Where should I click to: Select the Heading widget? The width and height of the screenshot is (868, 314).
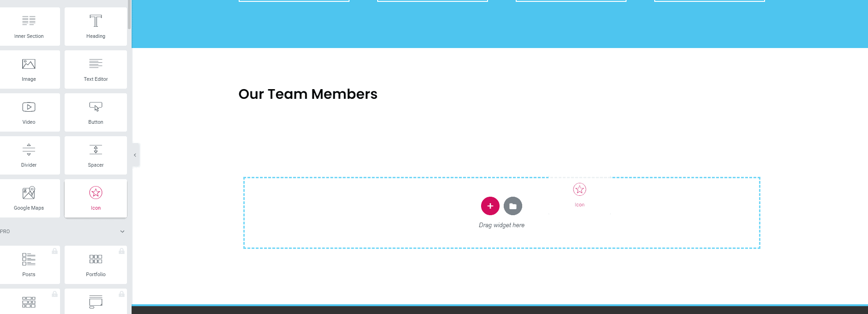96,26
